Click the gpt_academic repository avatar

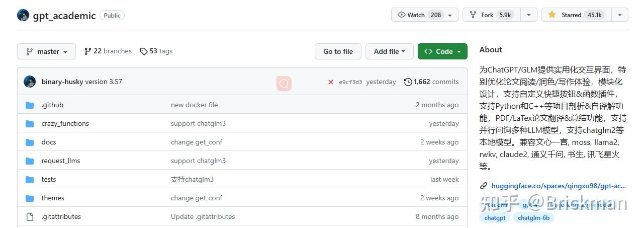(x=23, y=15)
